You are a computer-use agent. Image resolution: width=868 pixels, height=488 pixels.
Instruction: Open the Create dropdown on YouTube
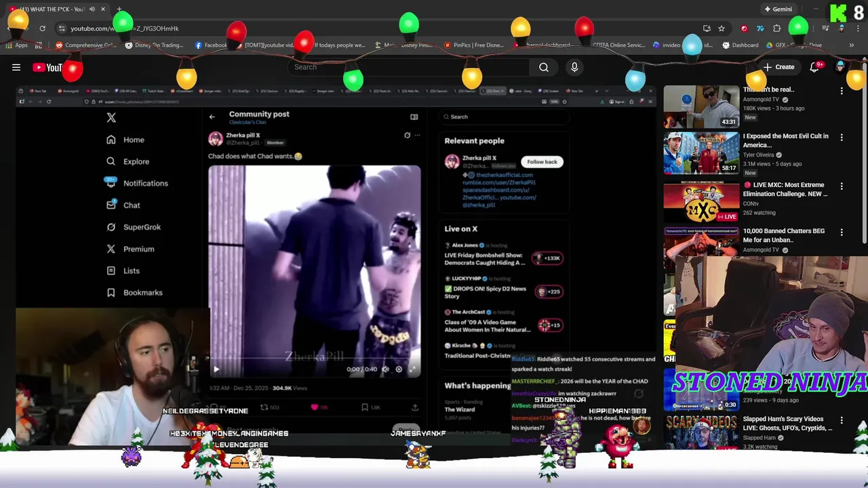pyautogui.click(x=778, y=67)
